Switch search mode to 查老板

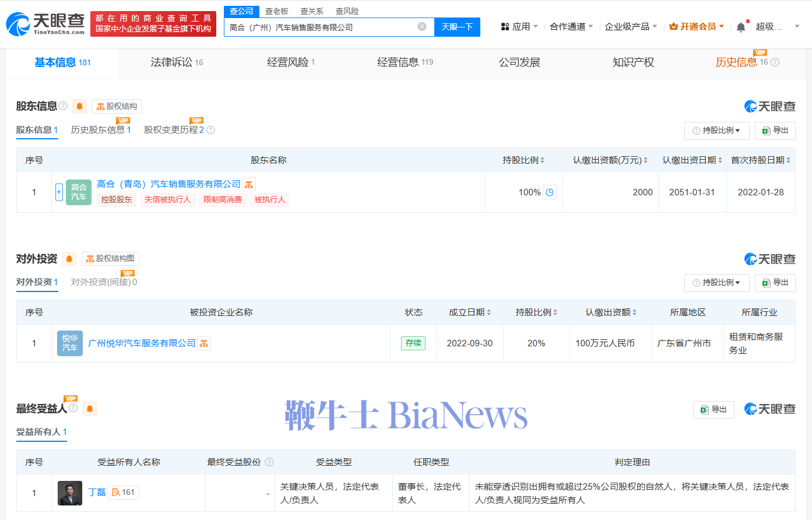277,11
